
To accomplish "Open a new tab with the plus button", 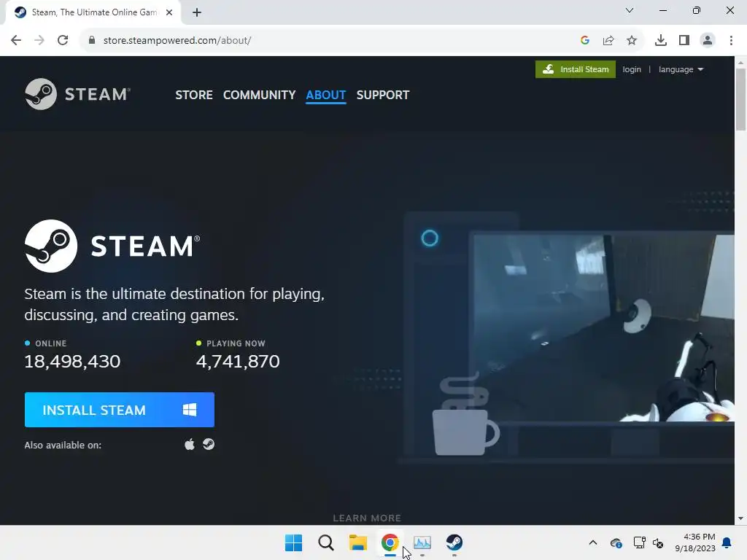I will (197, 13).
